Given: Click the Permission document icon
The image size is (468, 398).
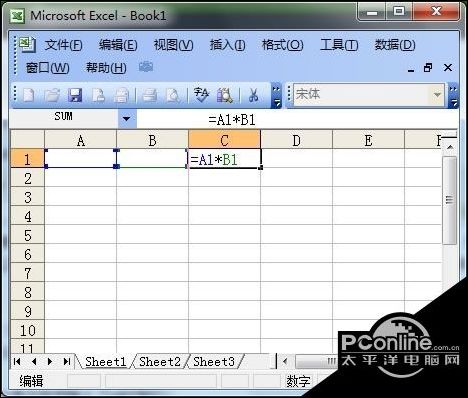Looking at the screenshot, I should [x=98, y=95].
